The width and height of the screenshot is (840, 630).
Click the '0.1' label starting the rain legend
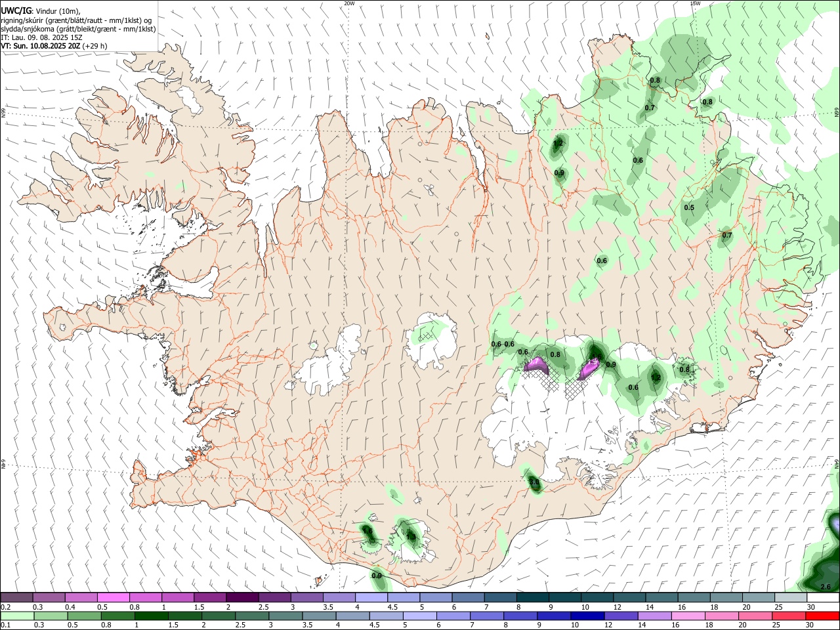6,625
